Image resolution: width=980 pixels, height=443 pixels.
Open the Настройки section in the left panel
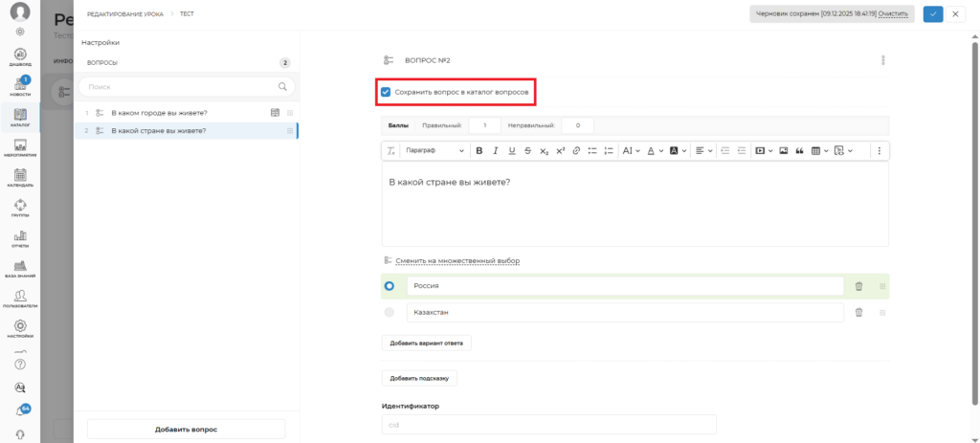click(x=100, y=43)
